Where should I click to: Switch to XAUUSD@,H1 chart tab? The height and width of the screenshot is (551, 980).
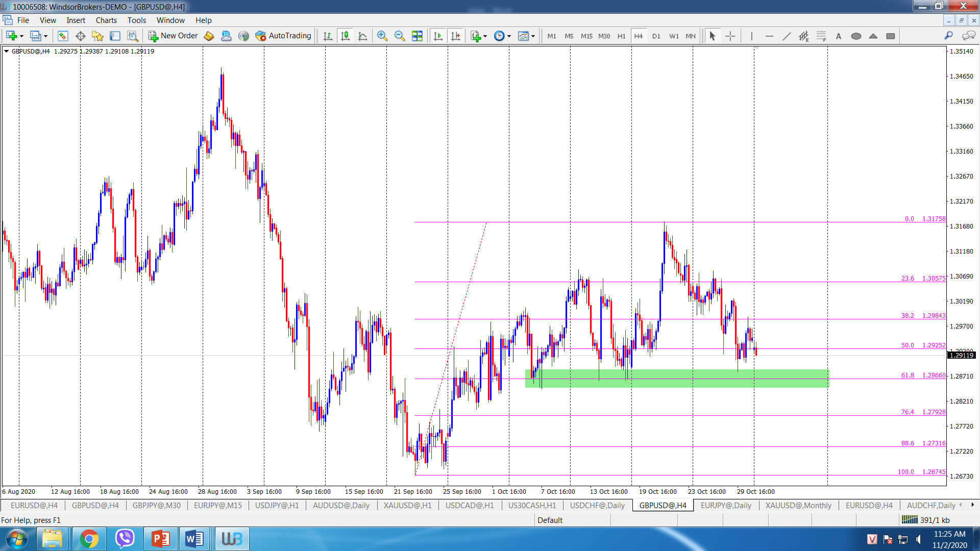click(x=407, y=505)
